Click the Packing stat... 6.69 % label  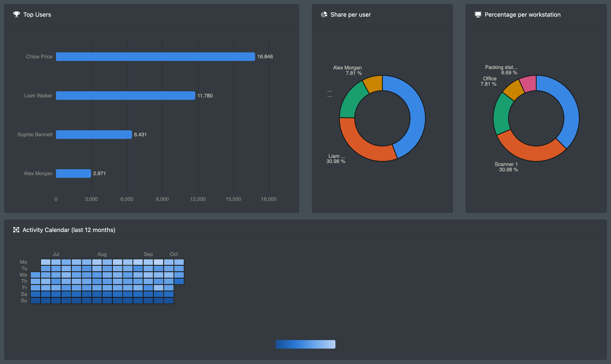pos(501,70)
